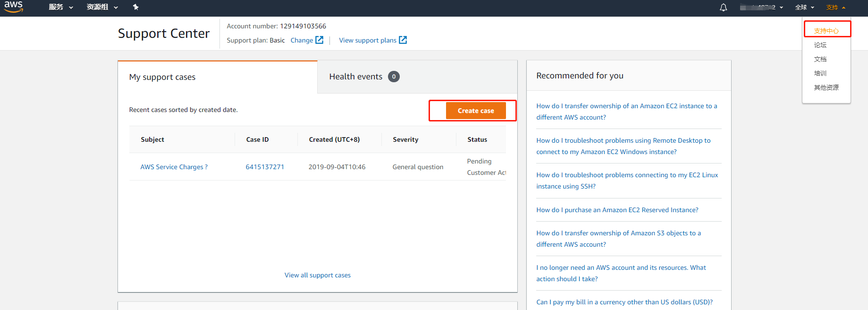Click the pin shortcut icon in the navbar
Image resolution: width=868 pixels, height=310 pixels.
(136, 7)
